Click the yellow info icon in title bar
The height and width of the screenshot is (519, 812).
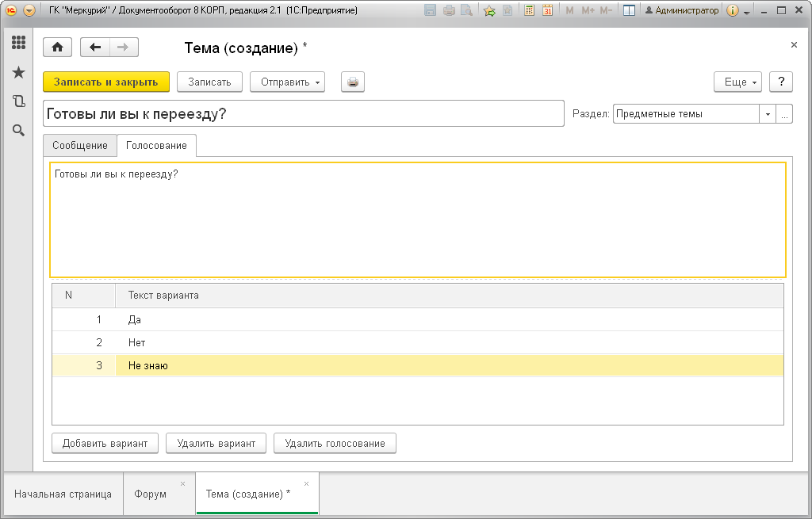[x=732, y=10]
